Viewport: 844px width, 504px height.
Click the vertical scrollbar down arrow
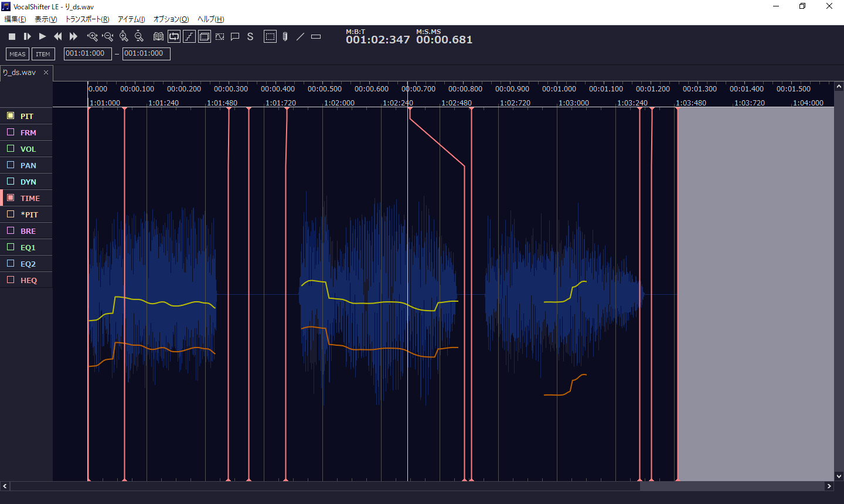coord(839,476)
